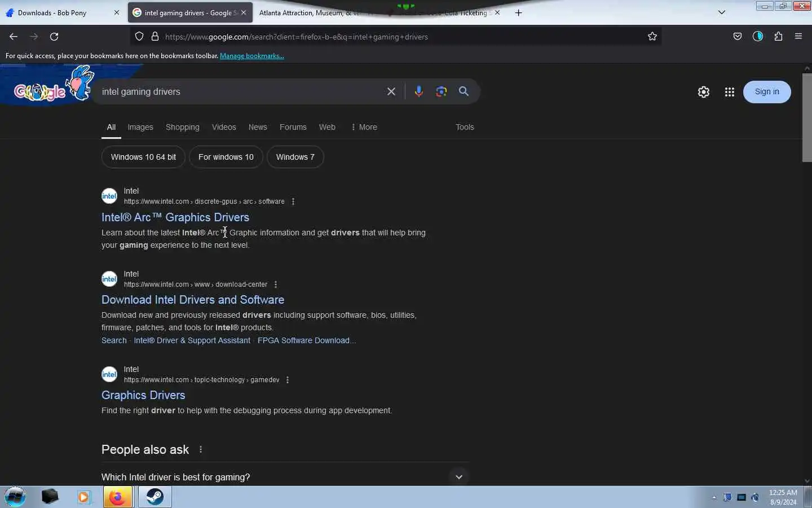
Task: Click the vertical page scrollbar thumb
Action: pos(807,117)
